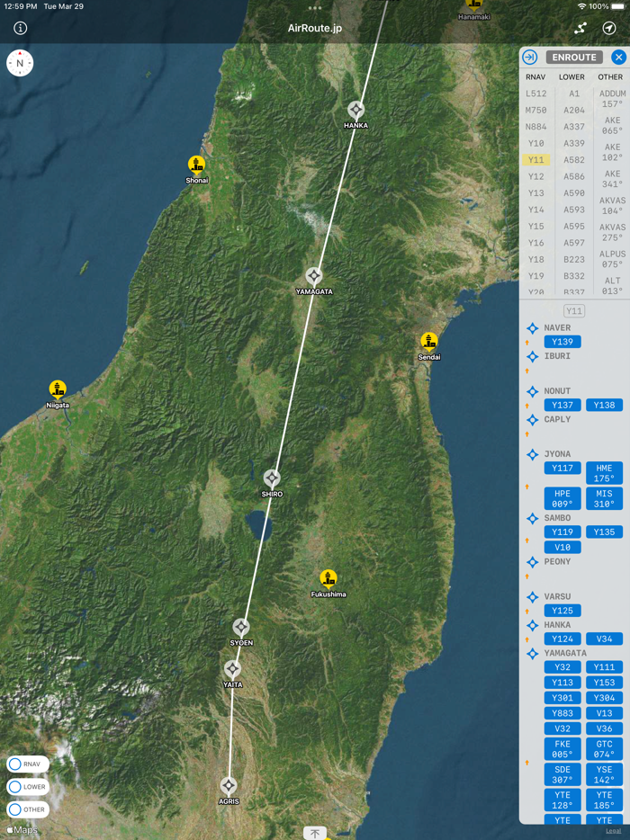Tap the Shonai airport icon
This screenshot has height=840, width=630.
tap(197, 165)
